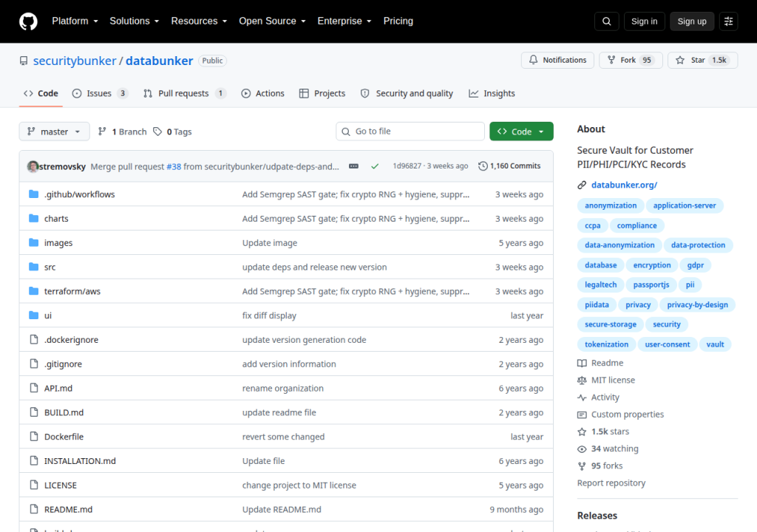Click the green commit status checkmark

click(x=375, y=166)
